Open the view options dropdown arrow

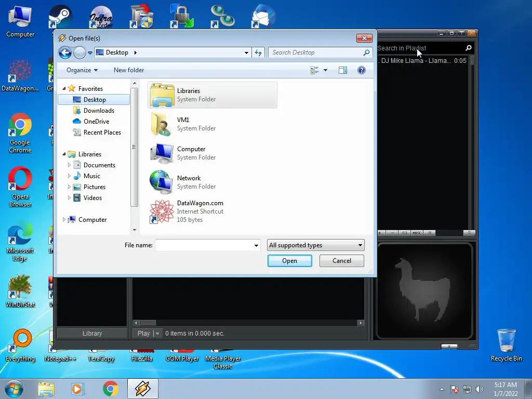click(325, 70)
